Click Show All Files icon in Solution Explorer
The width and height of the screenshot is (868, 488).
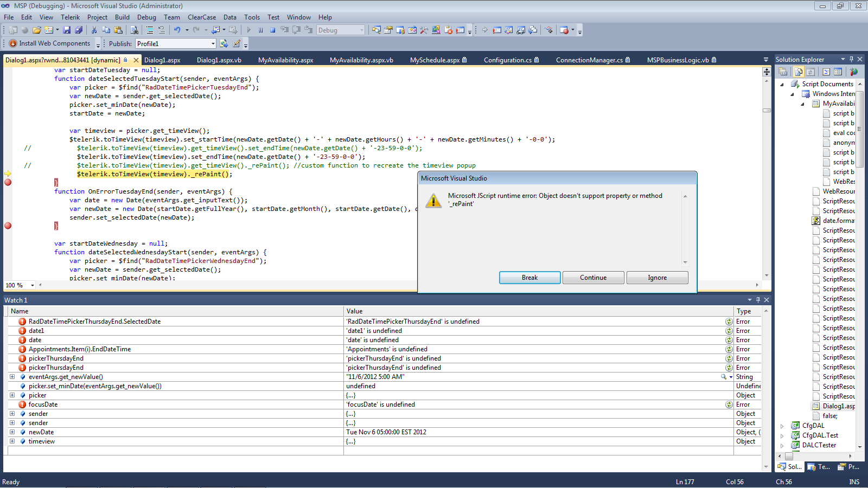tap(799, 72)
